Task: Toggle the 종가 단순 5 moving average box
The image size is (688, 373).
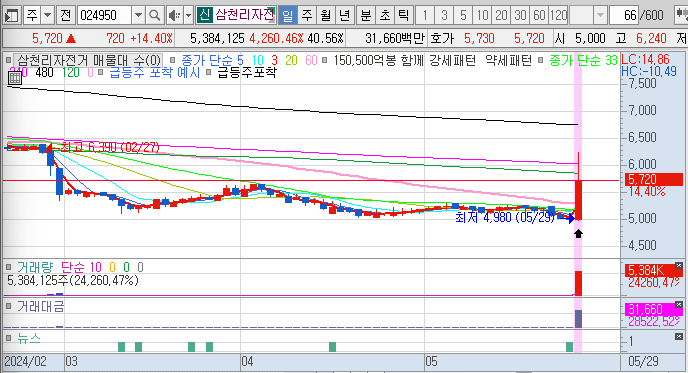Action: (172, 60)
